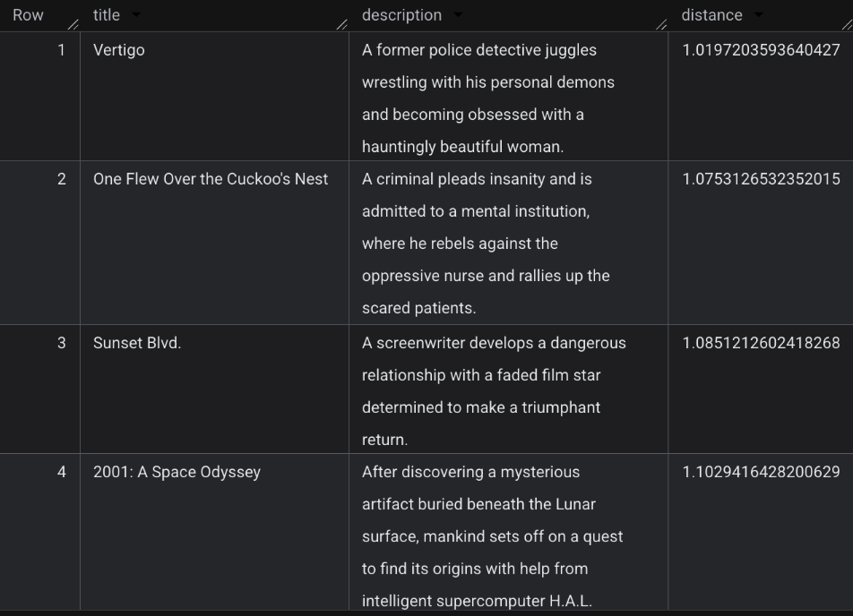
Task: Click the Row column resize handle icon
Action: (74, 25)
